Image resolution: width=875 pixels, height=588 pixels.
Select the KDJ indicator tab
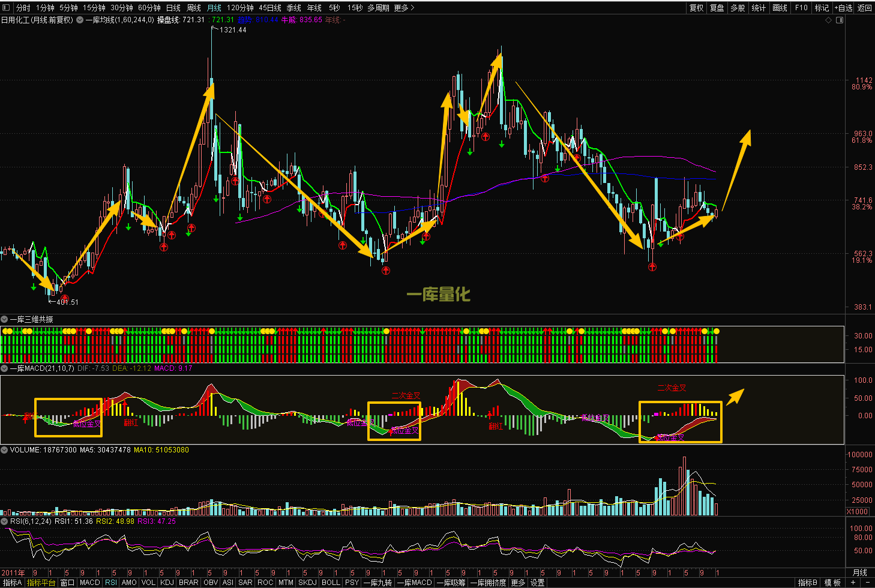click(167, 583)
